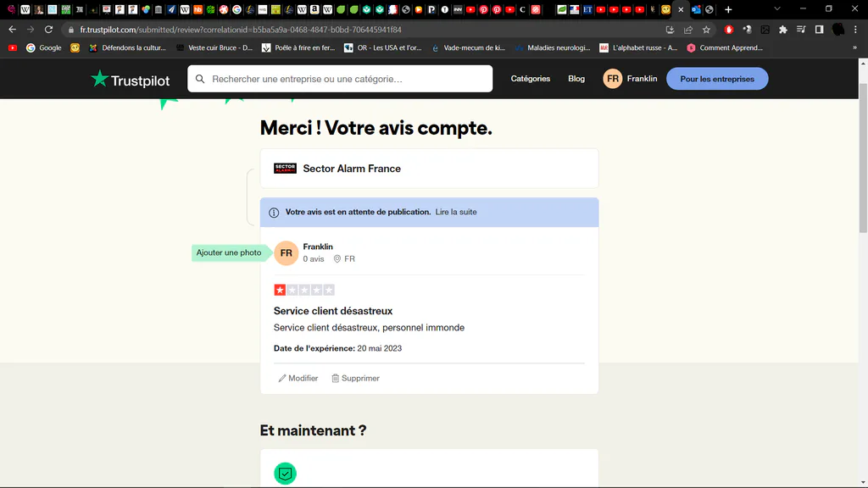
Task: Click the page vertical scrollbar thumb
Action: coord(863,158)
